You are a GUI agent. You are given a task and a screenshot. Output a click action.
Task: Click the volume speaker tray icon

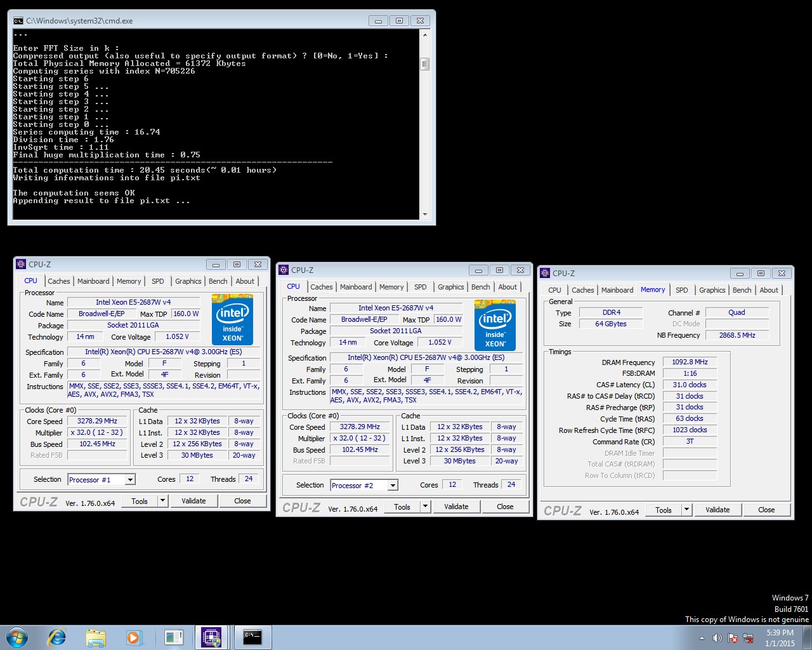click(718, 637)
